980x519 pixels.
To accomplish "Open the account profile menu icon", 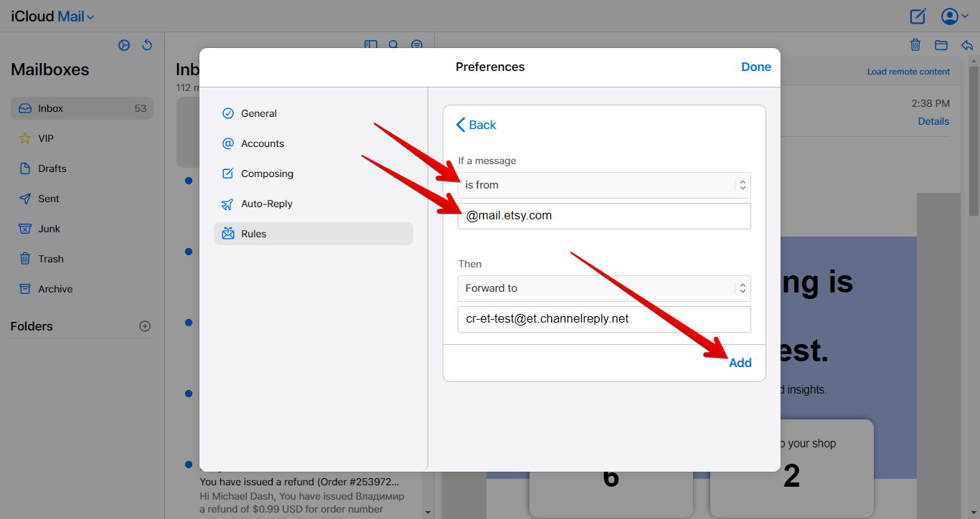I will pyautogui.click(x=950, y=16).
